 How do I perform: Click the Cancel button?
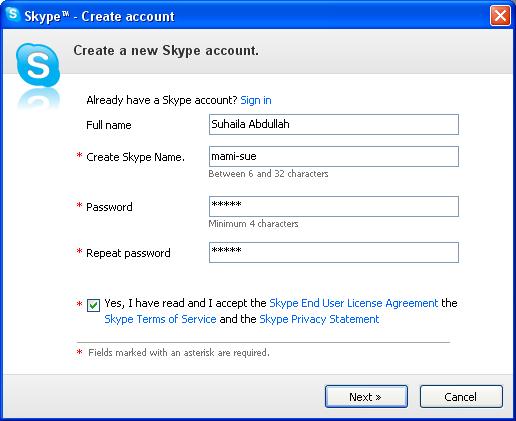pyautogui.click(x=461, y=396)
